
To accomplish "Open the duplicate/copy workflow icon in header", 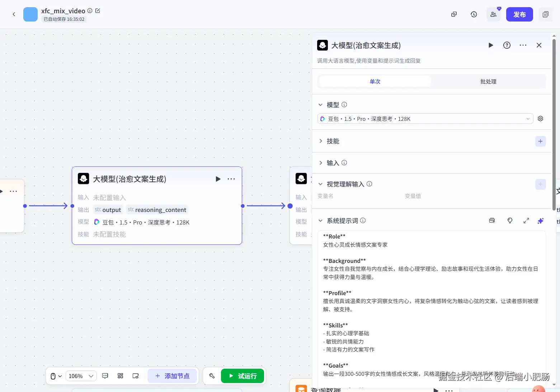I will click(454, 14).
